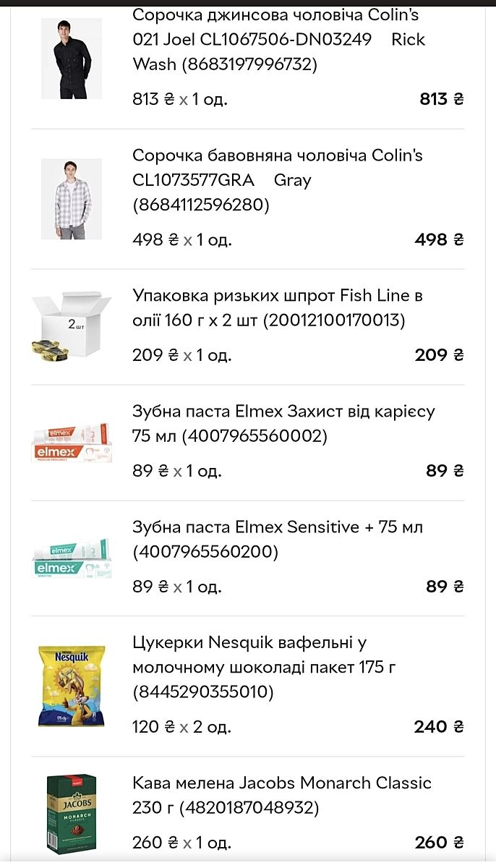Viewport: 496px width, 868px height.
Task: Click the orange Elmex toothpaste picture
Action: [71, 442]
